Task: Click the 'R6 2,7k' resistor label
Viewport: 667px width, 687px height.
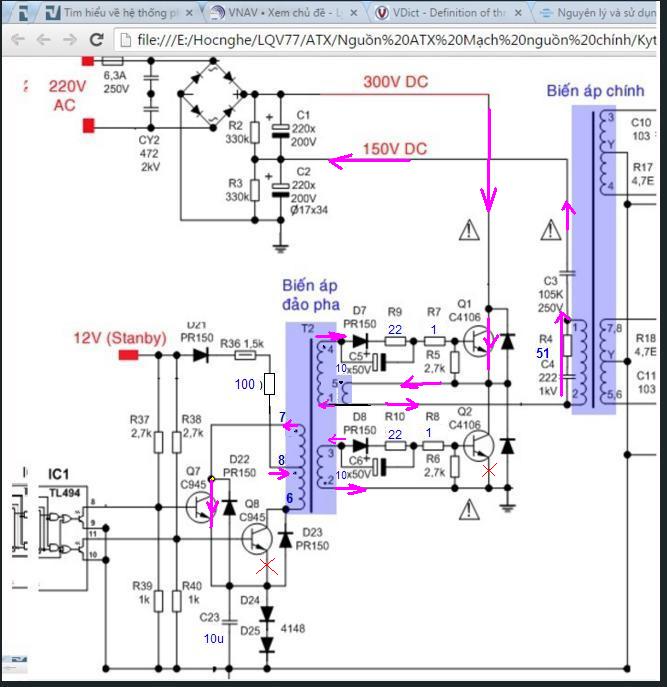Action: point(434,465)
